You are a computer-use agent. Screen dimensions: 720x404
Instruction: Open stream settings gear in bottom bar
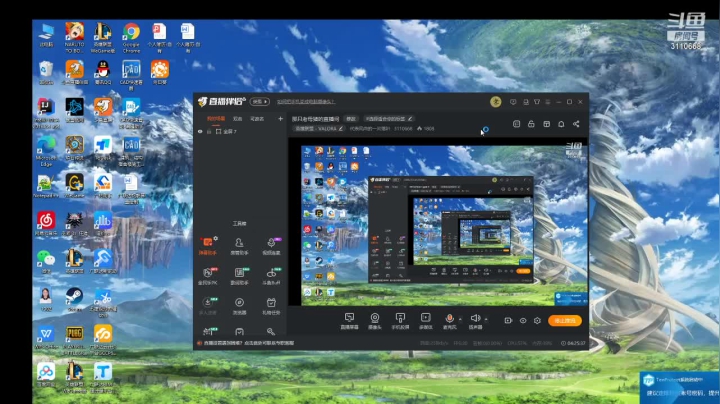537,320
